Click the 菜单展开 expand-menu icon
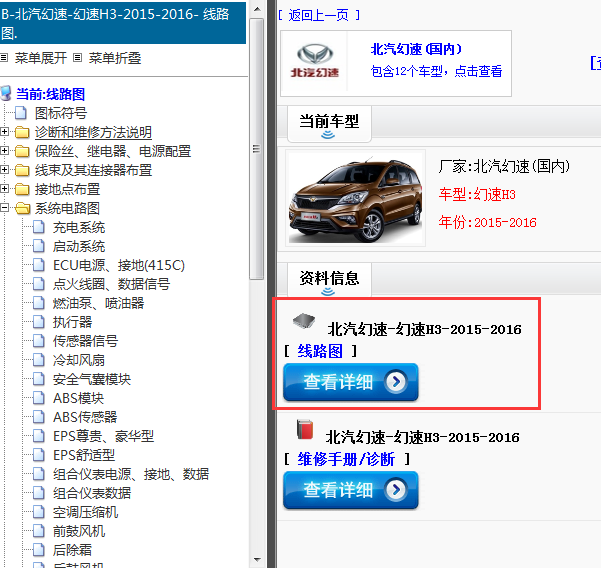 (x=4, y=58)
